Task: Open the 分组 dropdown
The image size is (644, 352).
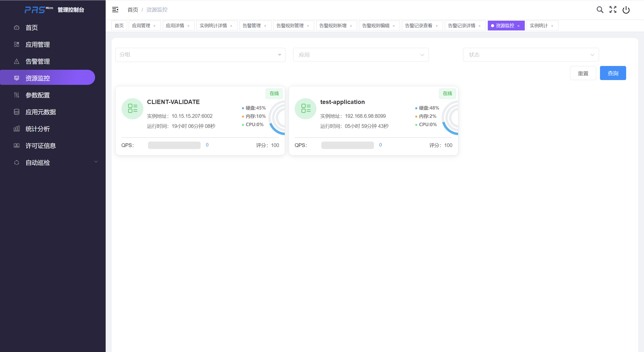Action: [200, 55]
